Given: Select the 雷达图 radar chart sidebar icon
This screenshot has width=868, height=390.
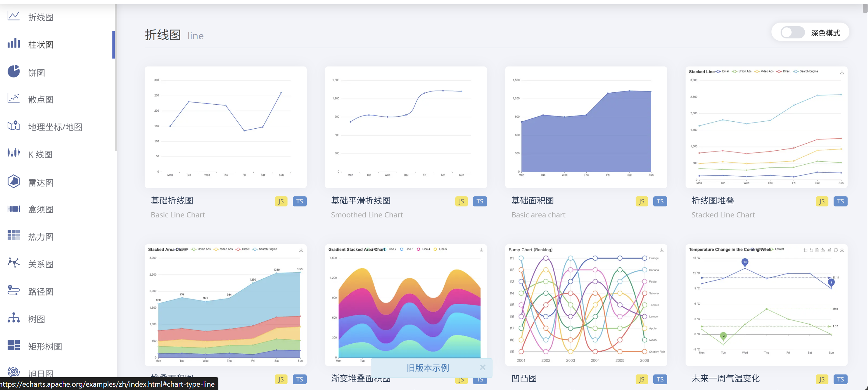Looking at the screenshot, I should coord(13,181).
